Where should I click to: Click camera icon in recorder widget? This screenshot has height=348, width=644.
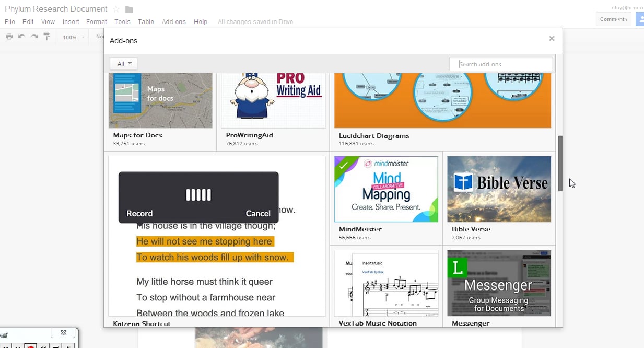4,335
